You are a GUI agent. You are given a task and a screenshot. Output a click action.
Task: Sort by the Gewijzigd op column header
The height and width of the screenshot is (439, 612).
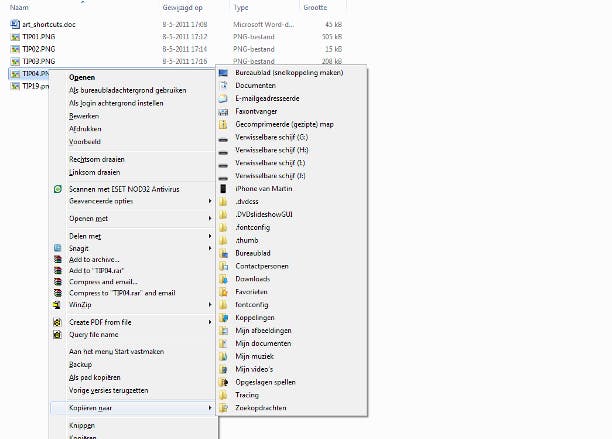pos(182,7)
